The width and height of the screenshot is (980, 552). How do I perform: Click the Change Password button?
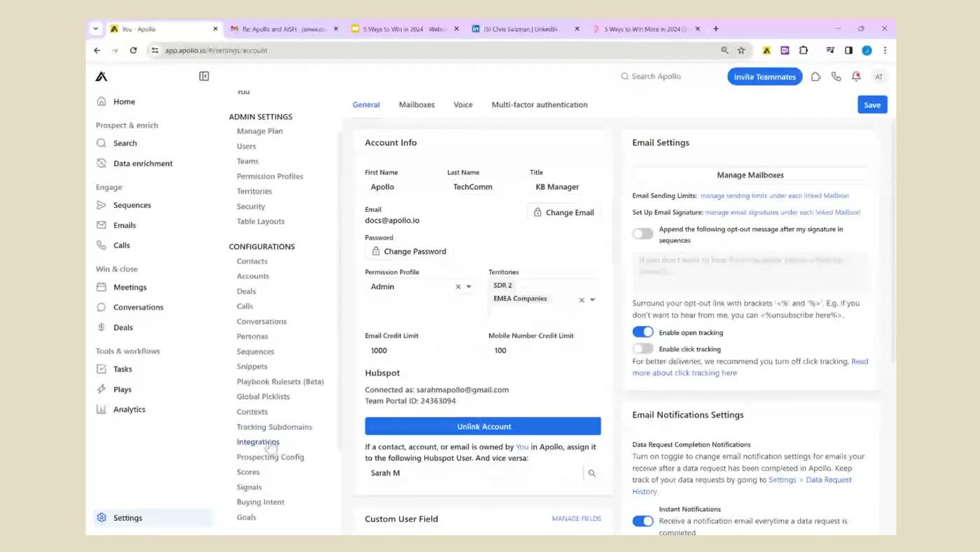[409, 251]
